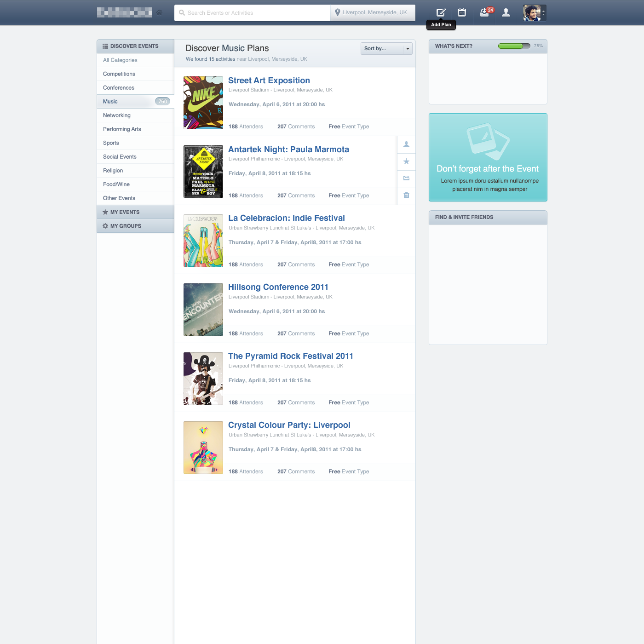Viewport: 644px width, 644px height.
Task: Open Crystal Colour Party: Liverpool title
Action: pyautogui.click(x=289, y=425)
